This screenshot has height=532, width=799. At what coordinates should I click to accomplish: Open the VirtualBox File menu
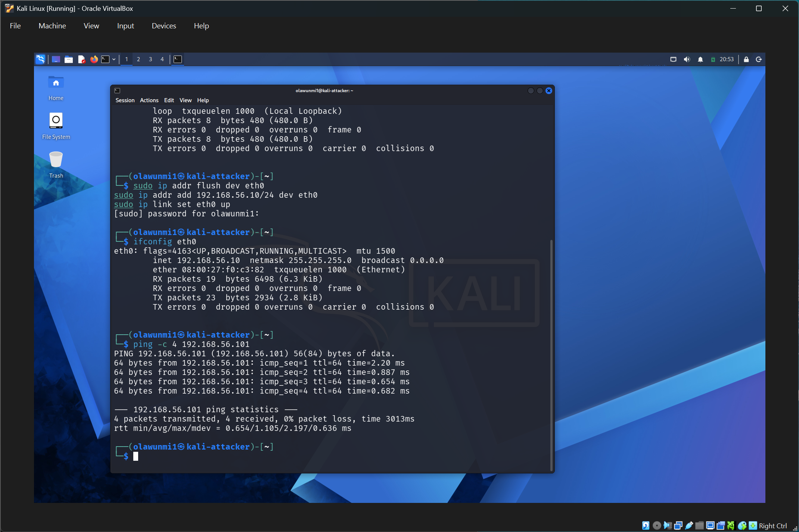(15, 26)
